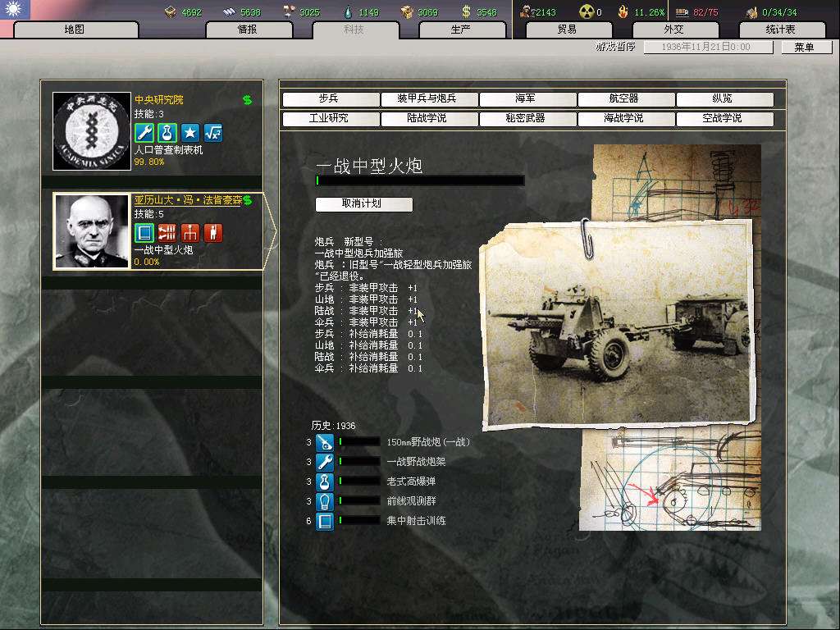Select the 科技 technology tab
The image size is (840, 630).
tap(354, 30)
